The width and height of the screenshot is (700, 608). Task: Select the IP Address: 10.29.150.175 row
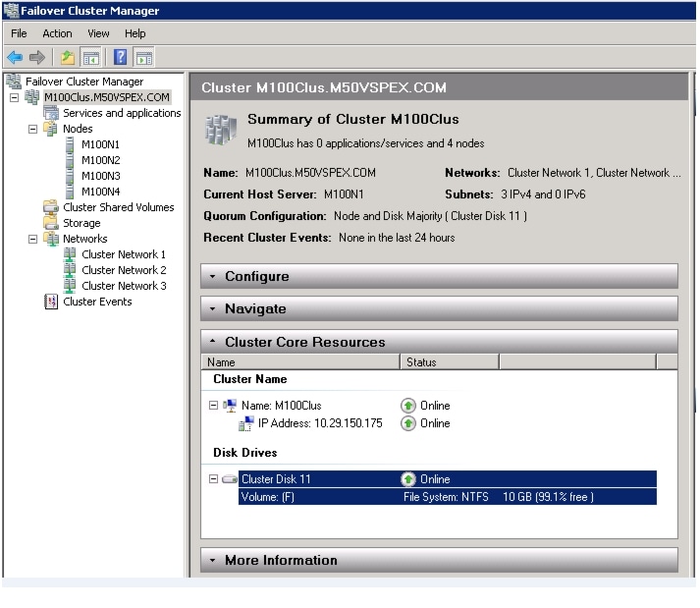point(320,423)
